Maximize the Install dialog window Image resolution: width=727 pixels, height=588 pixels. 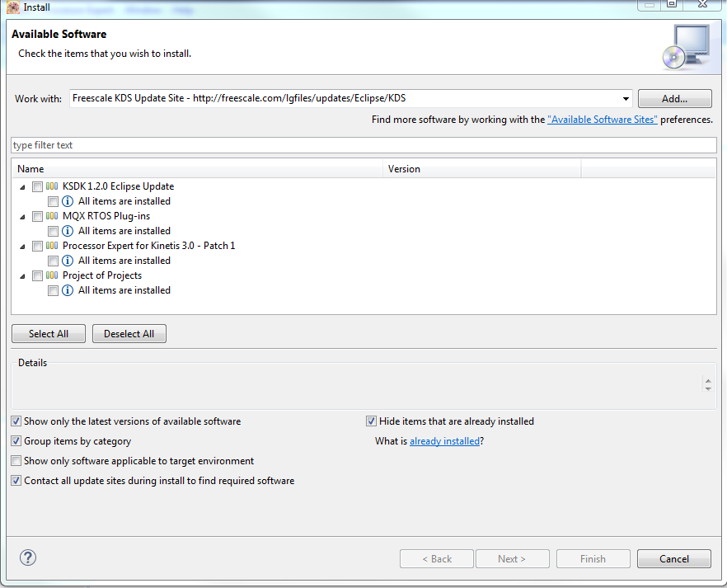pos(672,4)
